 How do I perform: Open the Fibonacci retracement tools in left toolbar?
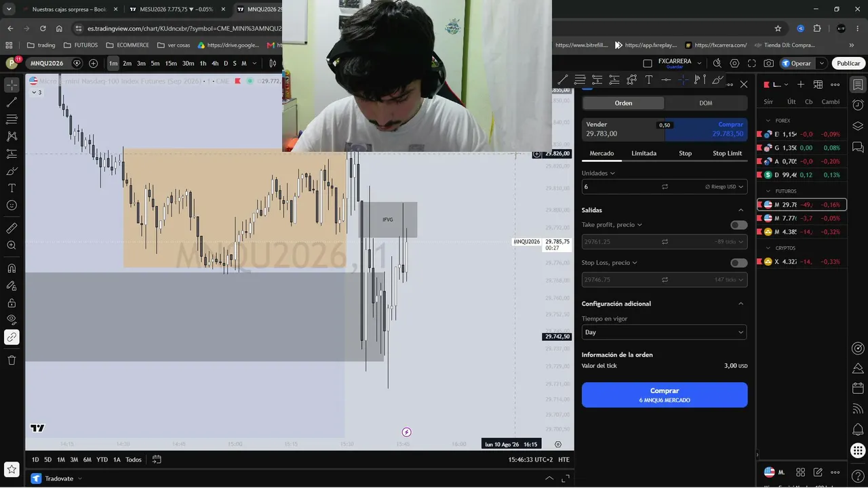coord(12,119)
